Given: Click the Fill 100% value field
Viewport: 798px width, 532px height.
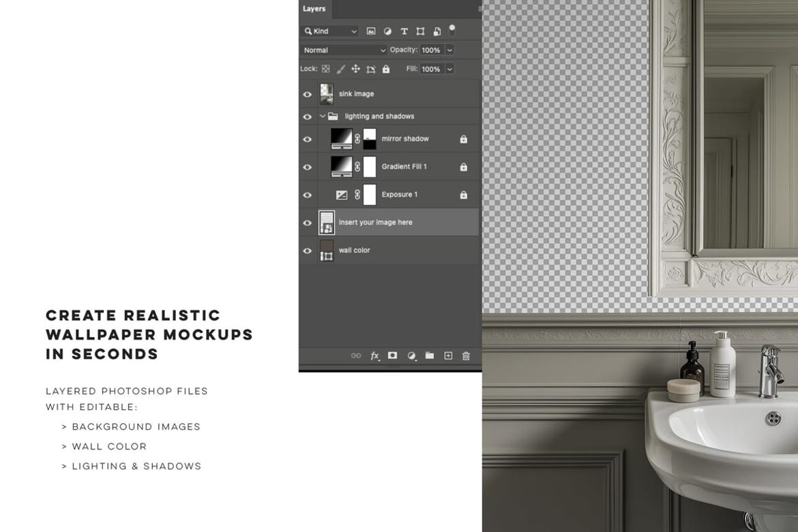Looking at the screenshot, I should point(432,69).
